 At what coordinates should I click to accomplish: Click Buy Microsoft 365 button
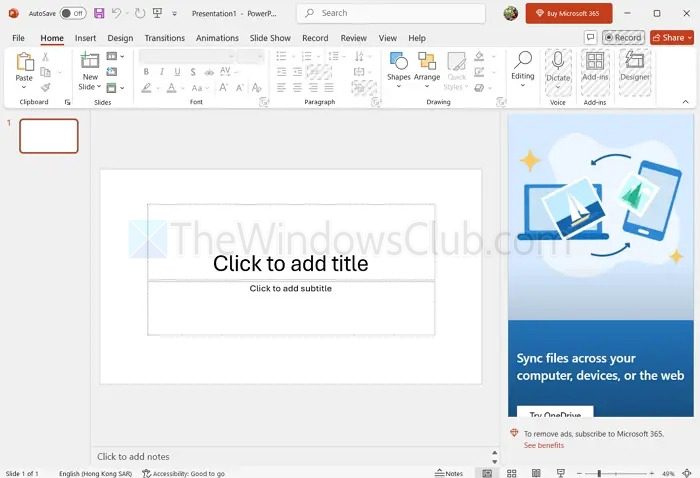(x=569, y=13)
